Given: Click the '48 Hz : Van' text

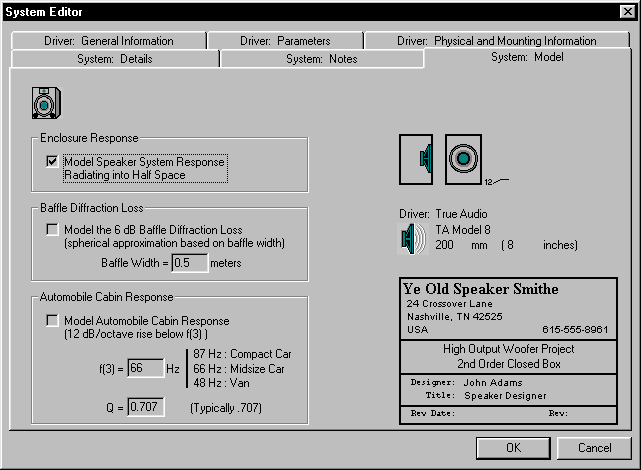Looking at the screenshot, I should (221, 383).
